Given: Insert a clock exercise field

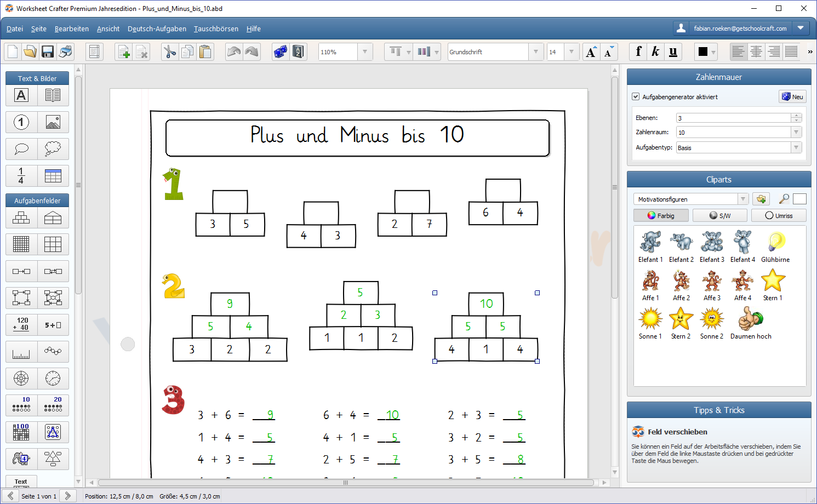Looking at the screenshot, I should [53, 379].
